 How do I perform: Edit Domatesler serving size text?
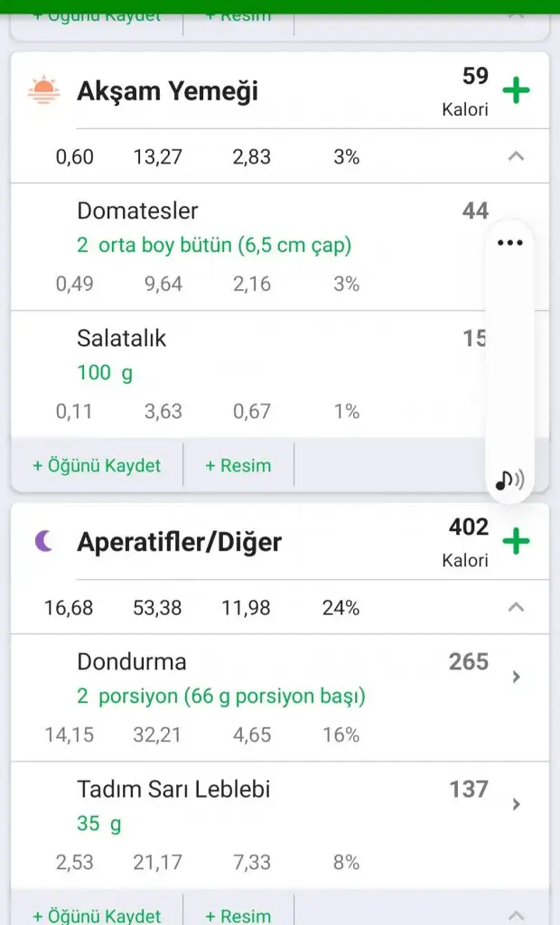(x=214, y=245)
